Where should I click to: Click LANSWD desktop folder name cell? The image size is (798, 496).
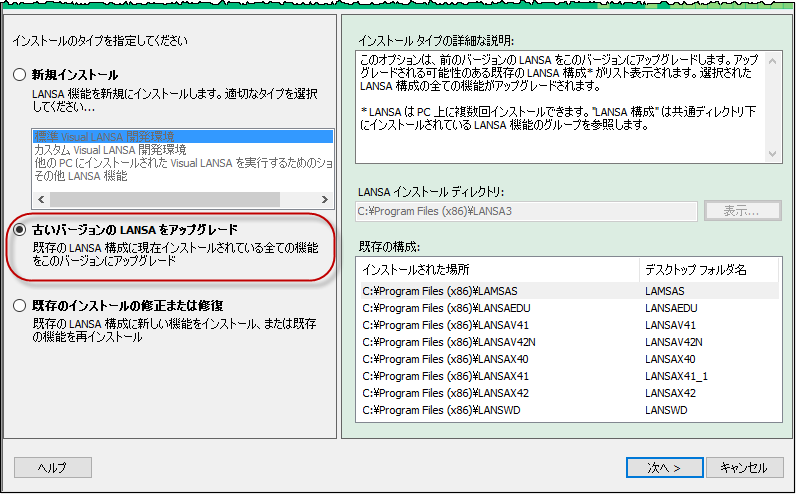[x=666, y=410]
